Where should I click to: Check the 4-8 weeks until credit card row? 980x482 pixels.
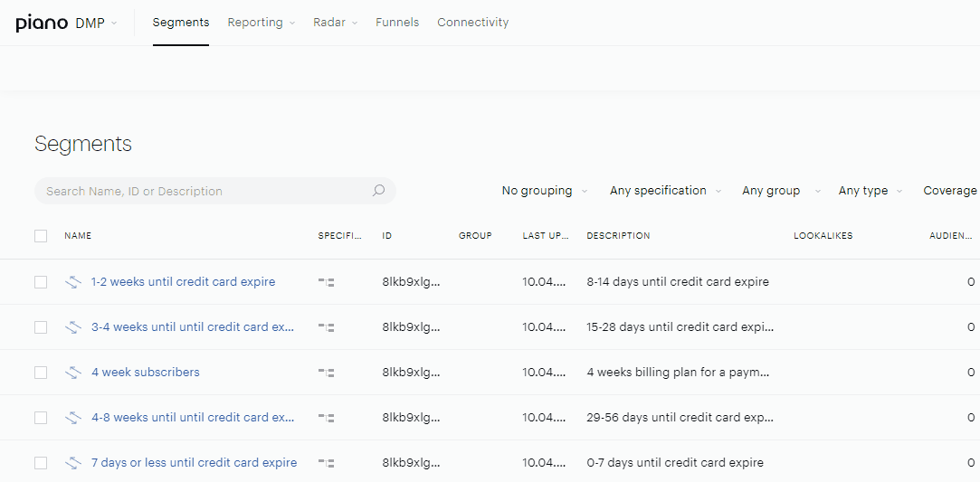coord(41,418)
